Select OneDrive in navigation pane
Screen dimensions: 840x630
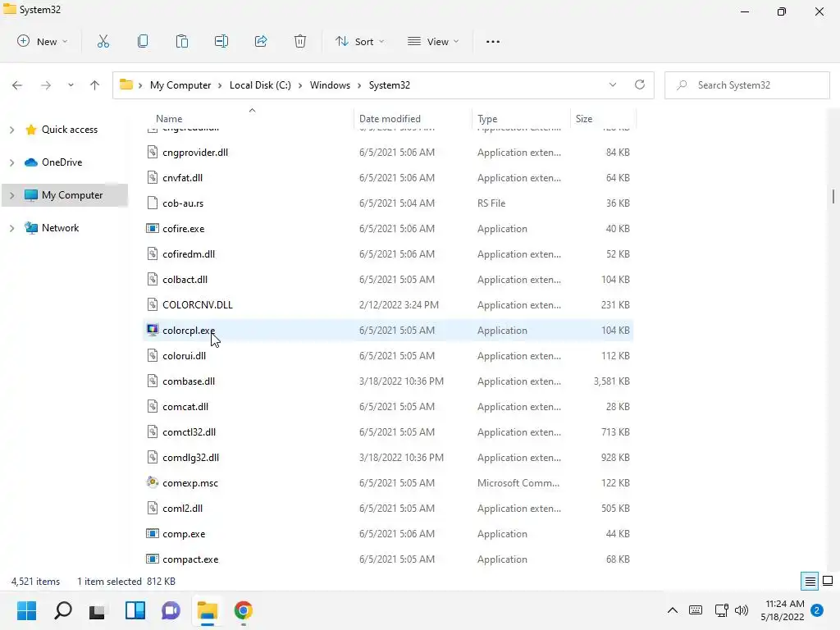pos(62,162)
